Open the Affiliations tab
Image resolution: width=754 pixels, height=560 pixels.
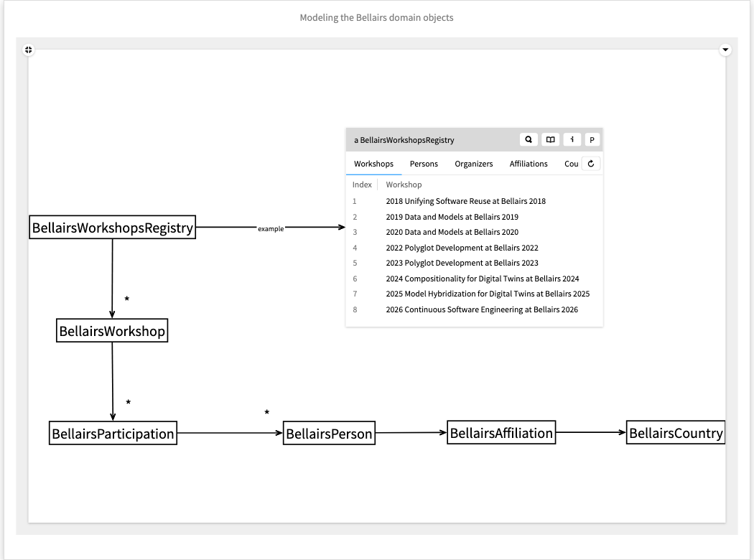(x=529, y=164)
